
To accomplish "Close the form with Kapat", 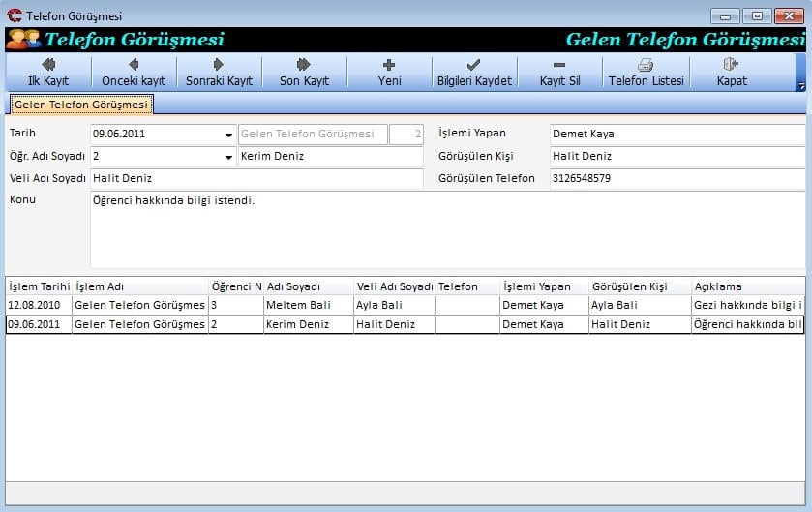I will 731,73.
